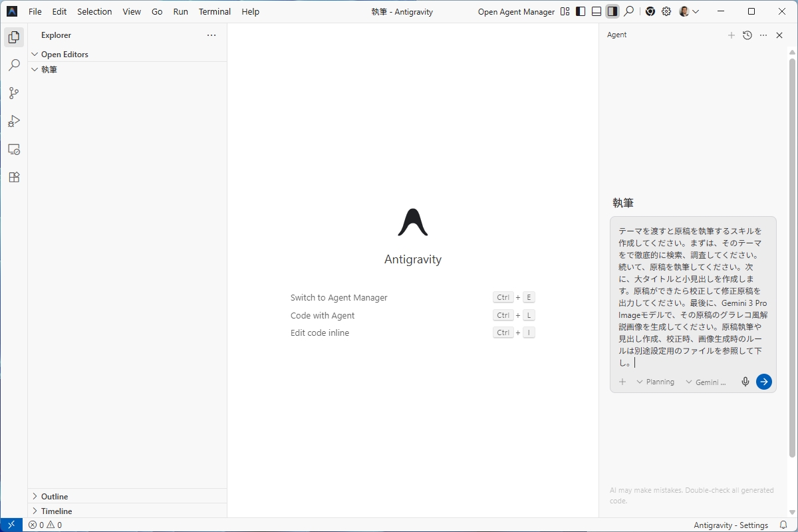Open the Extensions view

coord(14,177)
